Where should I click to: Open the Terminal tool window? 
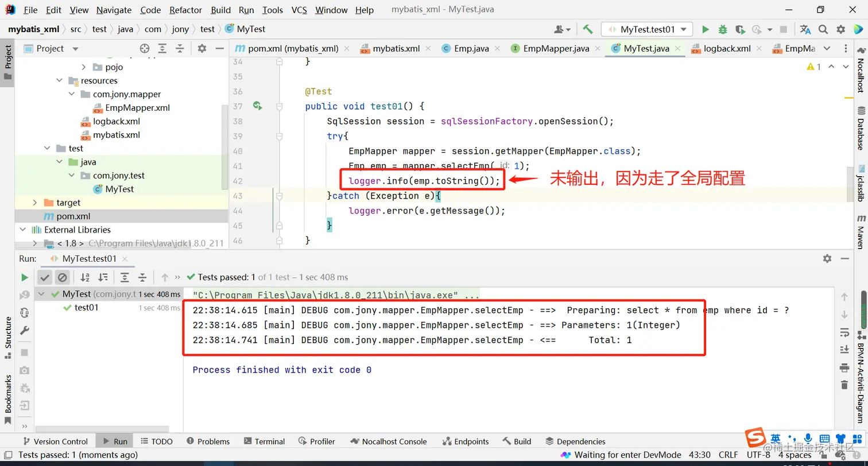coord(264,441)
